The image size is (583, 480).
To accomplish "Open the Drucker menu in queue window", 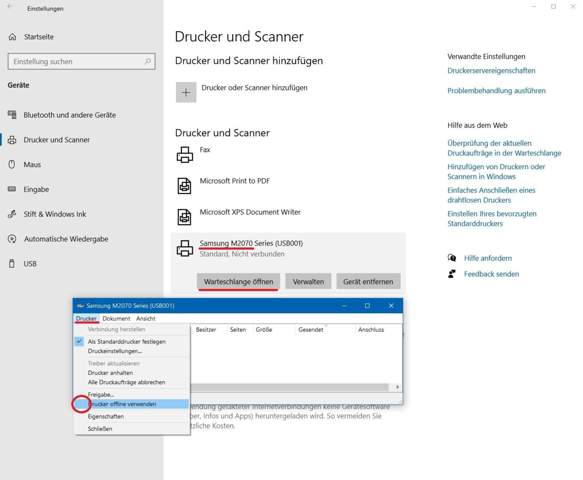I will 86,319.
